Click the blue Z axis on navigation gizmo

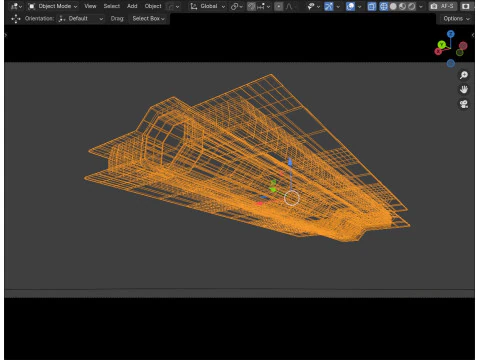(x=451, y=34)
